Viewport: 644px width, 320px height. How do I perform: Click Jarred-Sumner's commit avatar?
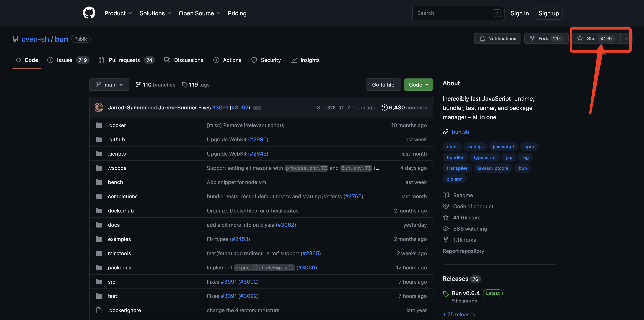click(x=99, y=107)
